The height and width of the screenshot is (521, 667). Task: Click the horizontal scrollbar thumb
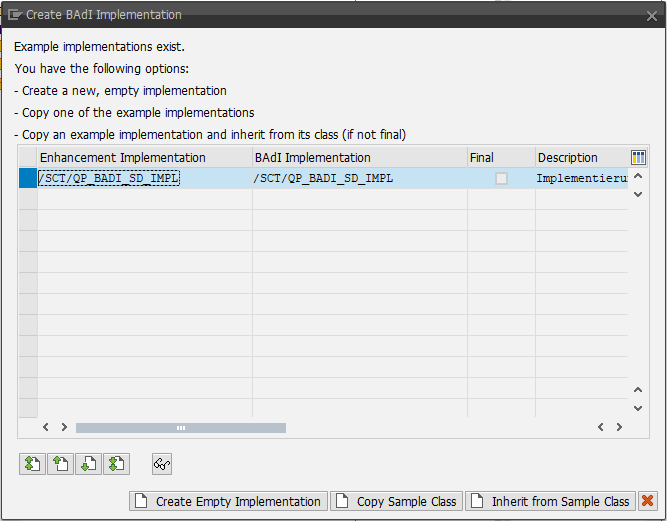click(x=180, y=427)
